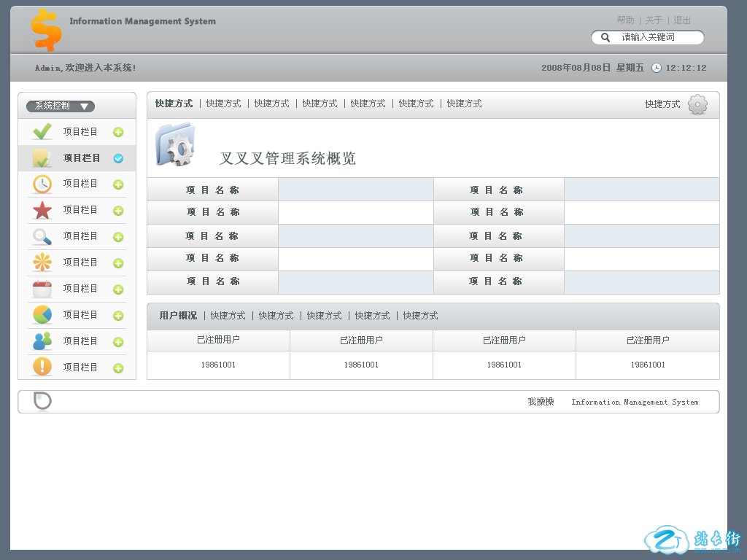The height and width of the screenshot is (560, 747).
Task: Switch to the 用户概况 tab
Action: point(178,316)
